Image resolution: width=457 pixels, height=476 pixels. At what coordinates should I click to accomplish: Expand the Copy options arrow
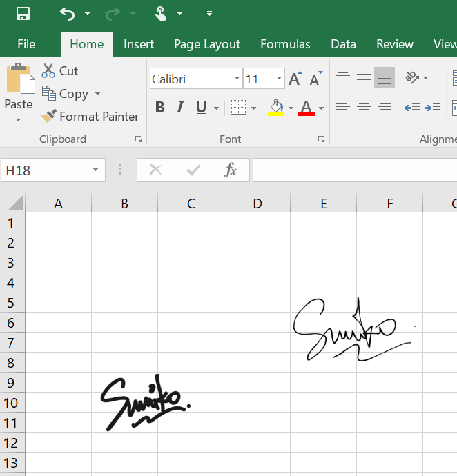(x=97, y=94)
